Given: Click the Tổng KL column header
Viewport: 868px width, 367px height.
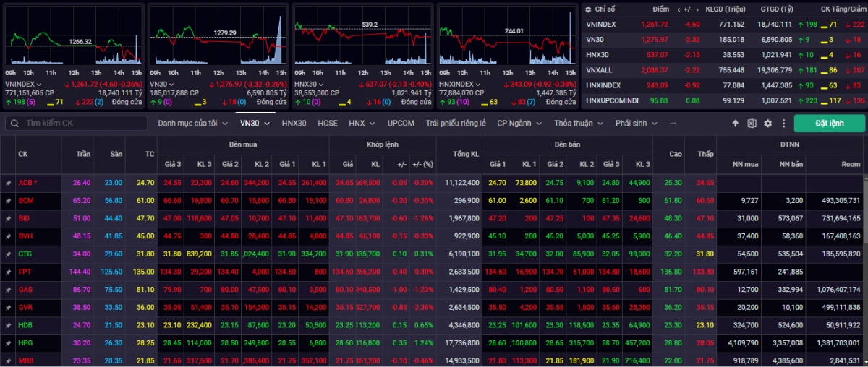Looking at the screenshot, I should point(465,155).
